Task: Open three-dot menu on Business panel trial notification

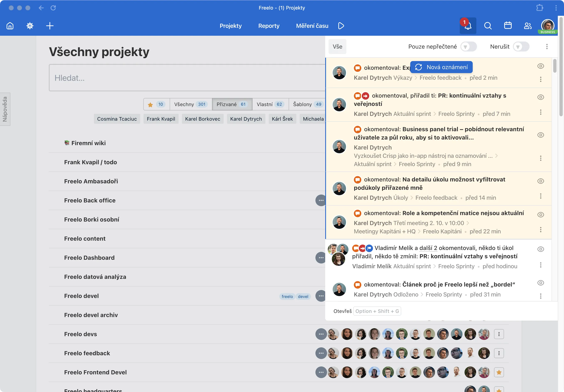Action: (540, 158)
